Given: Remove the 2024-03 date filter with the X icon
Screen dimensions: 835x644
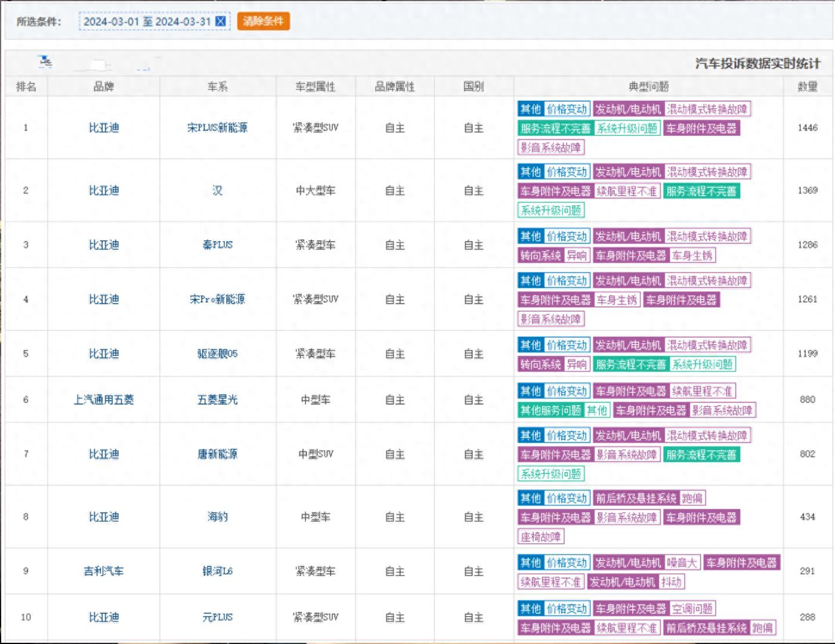Looking at the screenshot, I should pos(221,21).
